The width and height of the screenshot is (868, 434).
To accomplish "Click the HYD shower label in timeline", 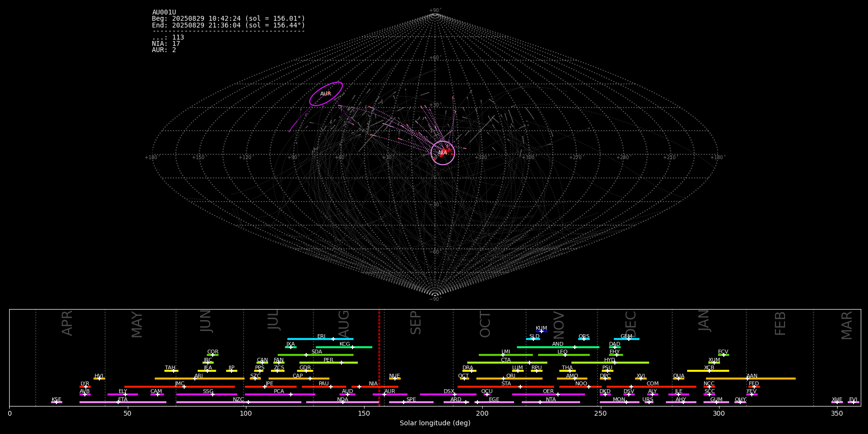I will [610, 360].
